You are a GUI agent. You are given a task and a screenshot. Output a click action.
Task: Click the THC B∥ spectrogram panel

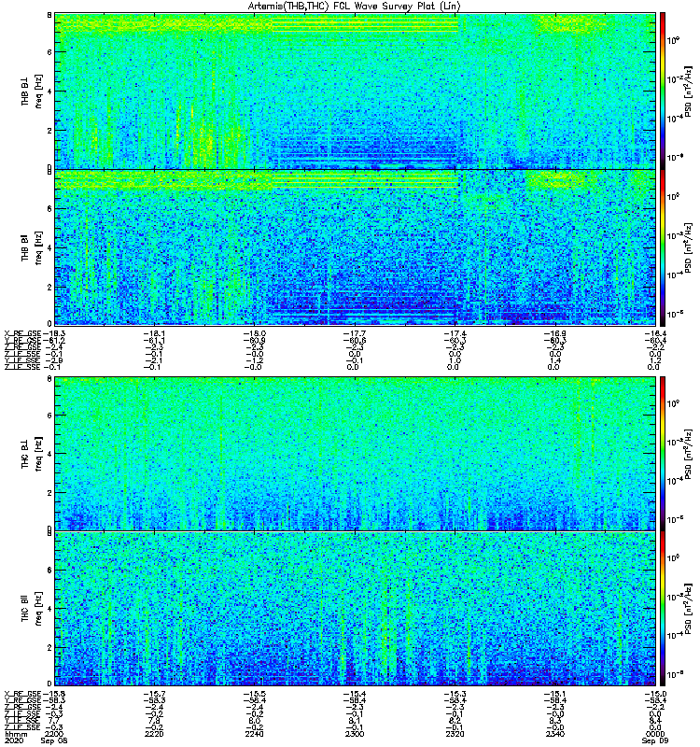click(356, 609)
